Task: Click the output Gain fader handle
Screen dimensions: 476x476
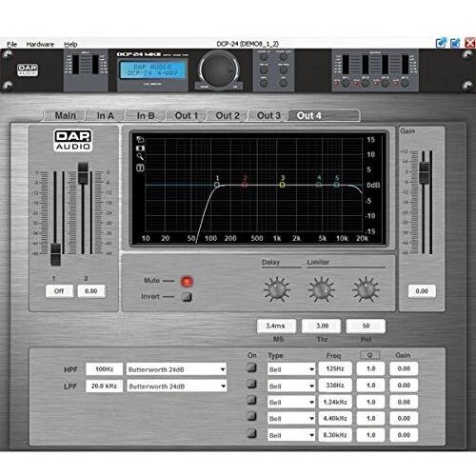Action: coord(424,172)
